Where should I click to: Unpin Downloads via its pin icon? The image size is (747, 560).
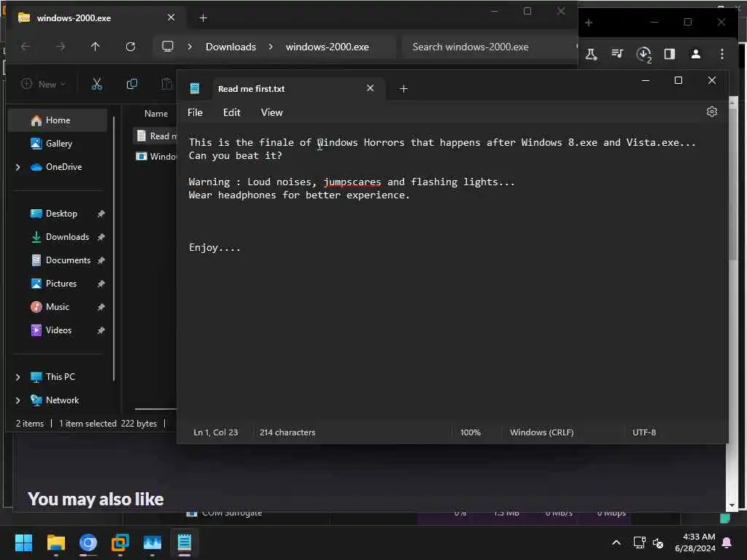(x=101, y=237)
